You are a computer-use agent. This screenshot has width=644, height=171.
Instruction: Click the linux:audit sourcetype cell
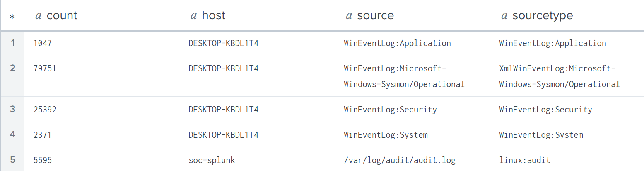tap(525, 160)
